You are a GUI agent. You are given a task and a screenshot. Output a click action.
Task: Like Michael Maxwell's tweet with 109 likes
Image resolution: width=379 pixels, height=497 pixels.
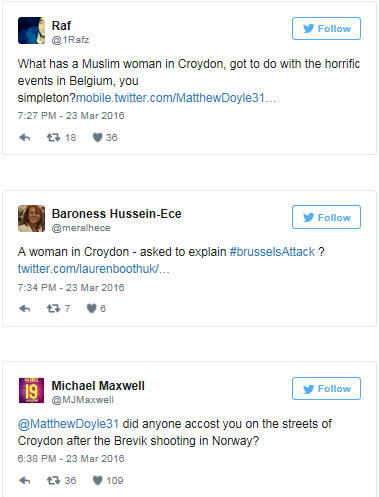tap(97, 480)
